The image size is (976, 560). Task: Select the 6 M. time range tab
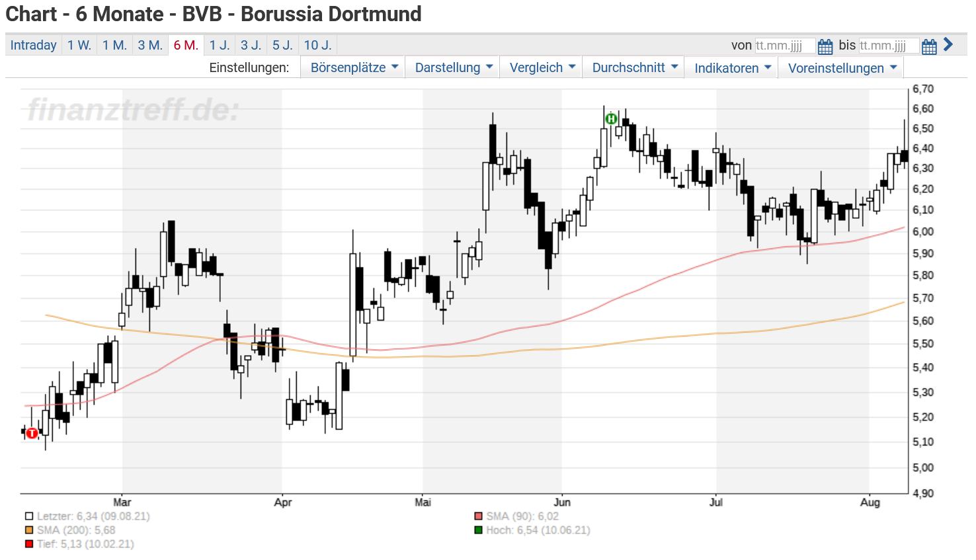click(186, 45)
